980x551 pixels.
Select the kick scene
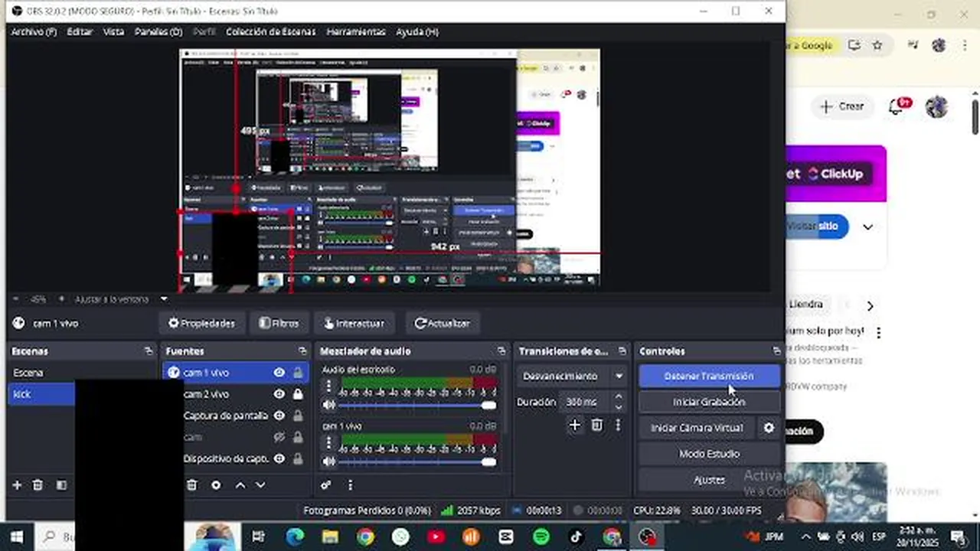[x=42, y=394]
